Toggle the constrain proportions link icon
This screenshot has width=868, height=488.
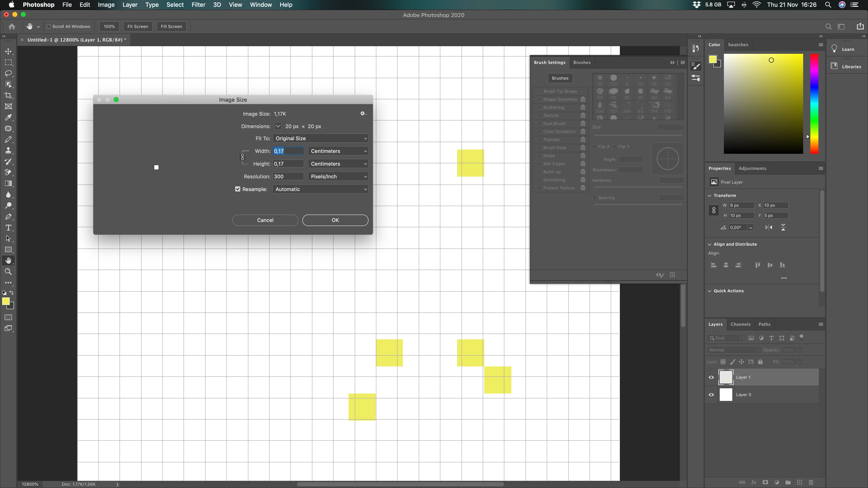tap(242, 157)
